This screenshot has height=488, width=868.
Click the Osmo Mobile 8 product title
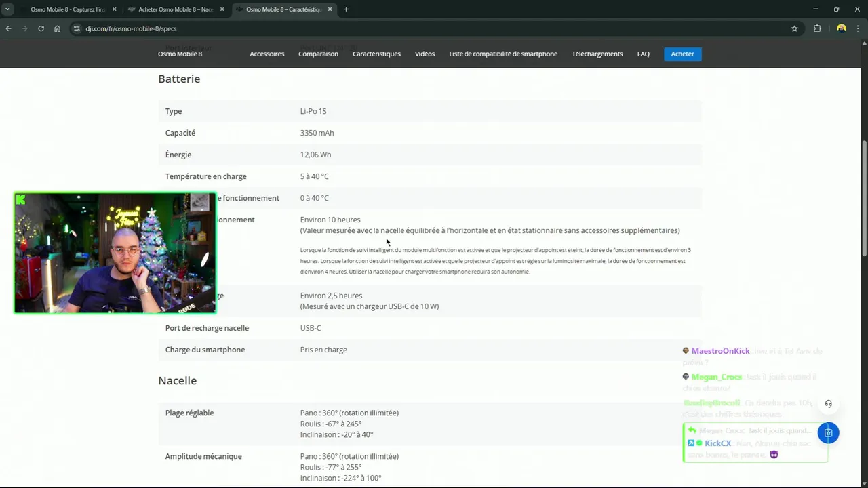point(180,54)
